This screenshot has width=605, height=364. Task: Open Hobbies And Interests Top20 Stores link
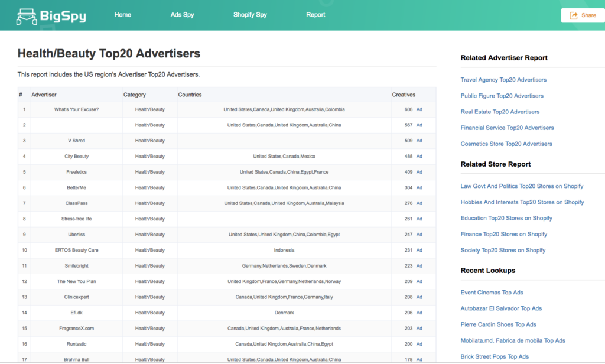pos(522,202)
